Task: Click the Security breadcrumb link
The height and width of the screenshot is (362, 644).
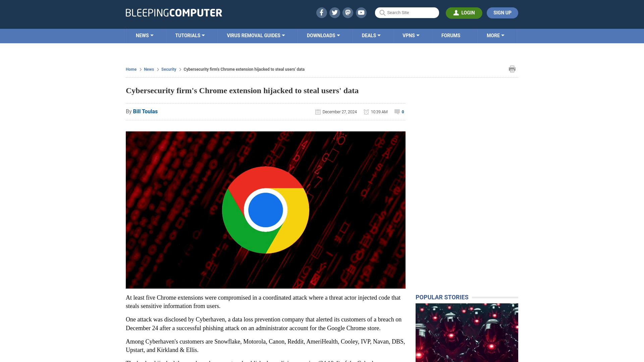Action: [x=168, y=69]
